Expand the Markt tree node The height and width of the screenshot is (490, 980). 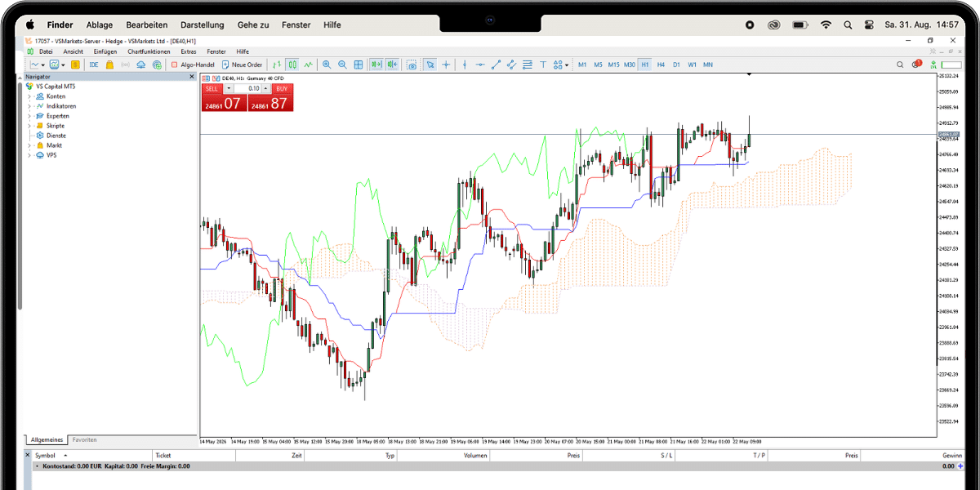[29, 145]
